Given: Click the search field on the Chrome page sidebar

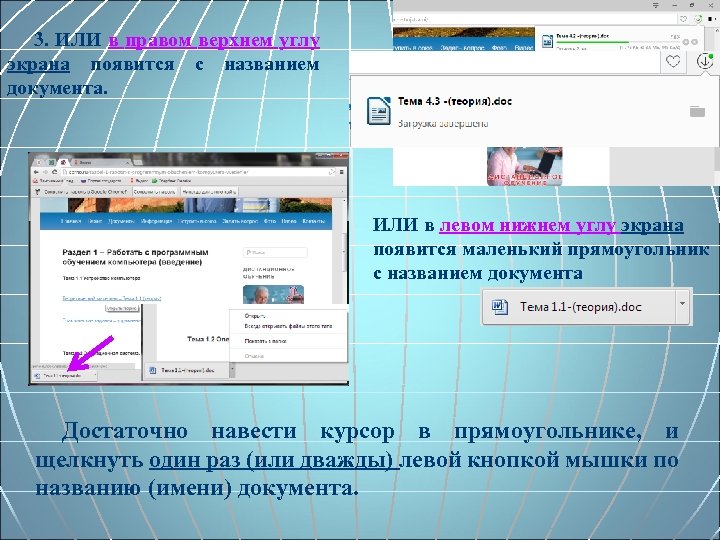Looking at the screenshot, I should [275, 252].
